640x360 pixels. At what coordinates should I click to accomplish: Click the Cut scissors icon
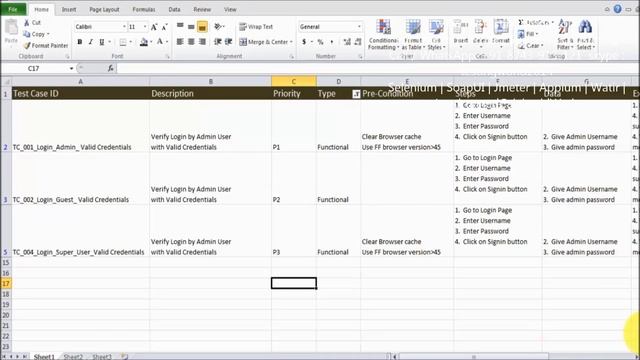tap(27, 23)
